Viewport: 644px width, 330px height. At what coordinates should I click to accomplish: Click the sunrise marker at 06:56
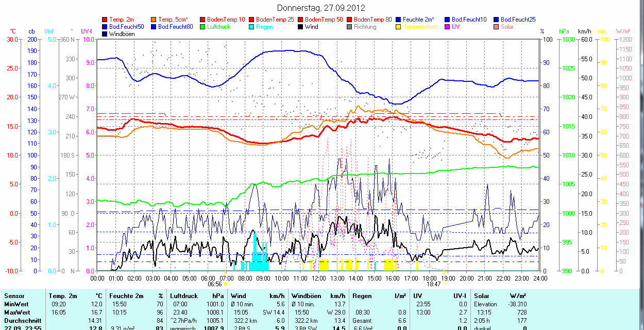coord(225,284)
